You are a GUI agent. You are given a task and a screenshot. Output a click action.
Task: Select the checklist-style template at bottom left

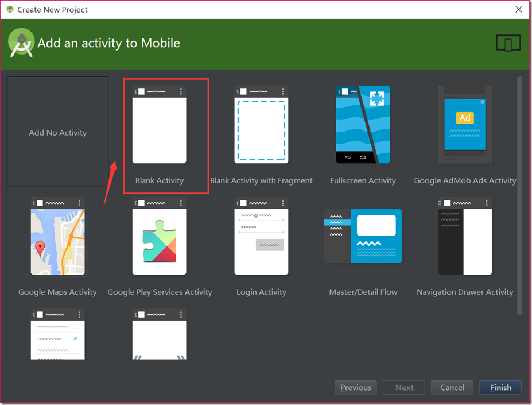click(x=57, y=336)
